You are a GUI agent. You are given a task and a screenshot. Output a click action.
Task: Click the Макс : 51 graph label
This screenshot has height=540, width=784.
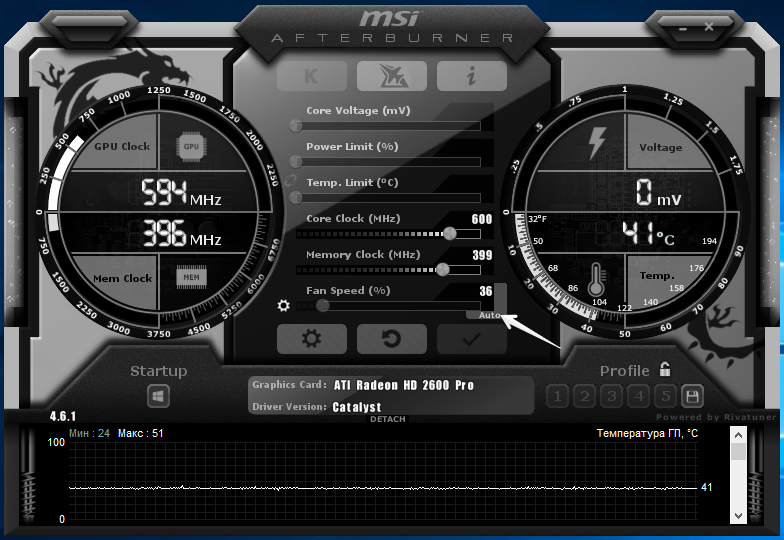tap(140, 433)
